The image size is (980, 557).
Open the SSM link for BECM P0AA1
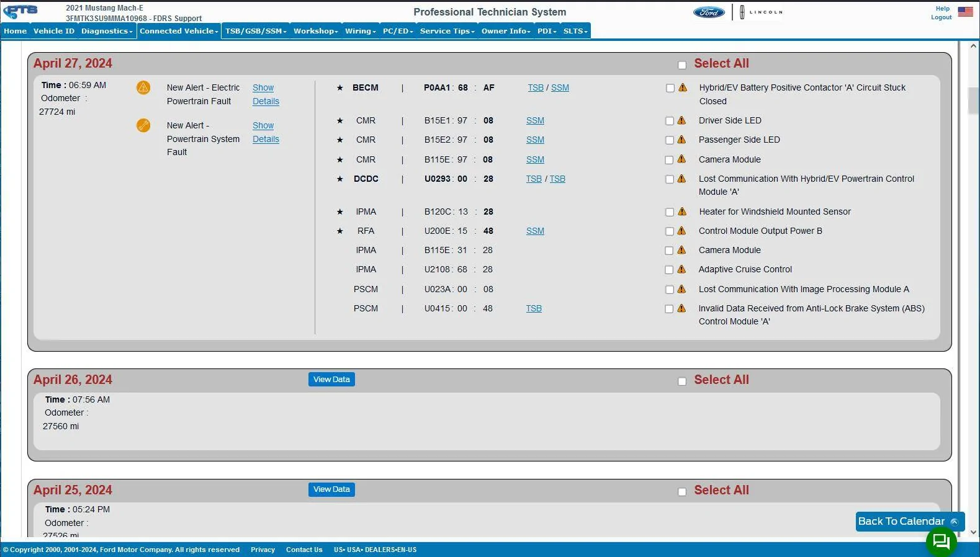[560, 87]
